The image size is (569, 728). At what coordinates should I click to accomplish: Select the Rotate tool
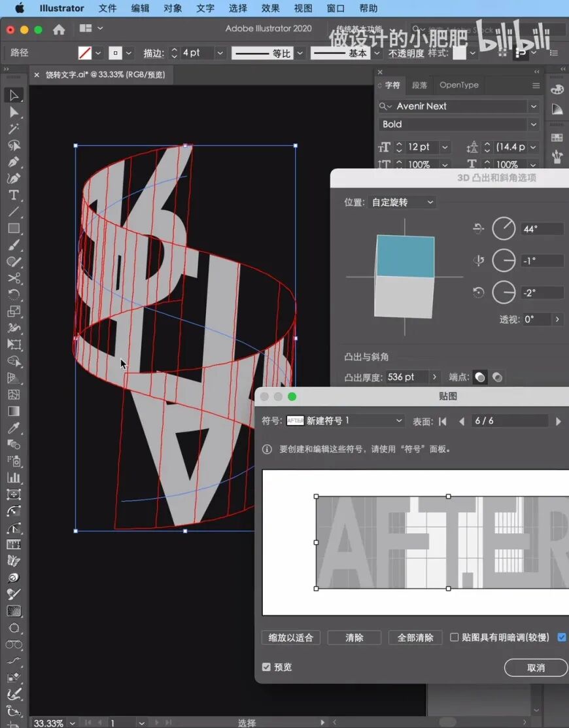[x=14, y=295]
